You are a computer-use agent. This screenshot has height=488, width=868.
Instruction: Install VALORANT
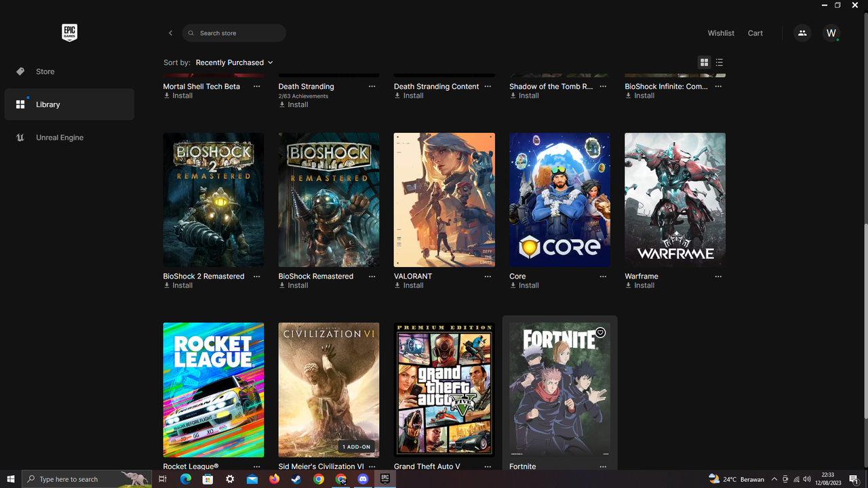tap(409, 285)
